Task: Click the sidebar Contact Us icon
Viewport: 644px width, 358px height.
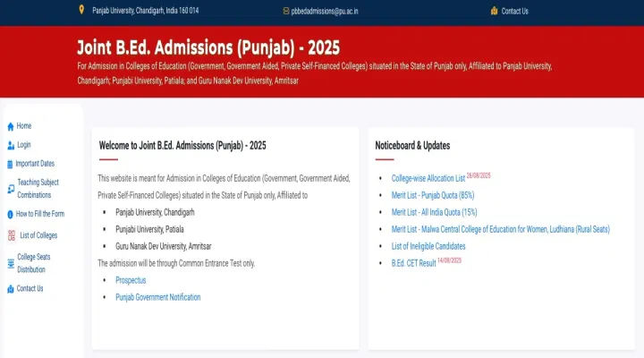Action: click(x=11, y=289)
